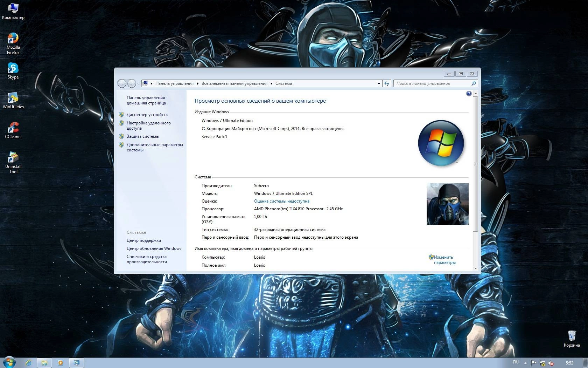This screenshot has height=368, width=588.
Task: Open Центр поддержки link
Action: point(144,240)
